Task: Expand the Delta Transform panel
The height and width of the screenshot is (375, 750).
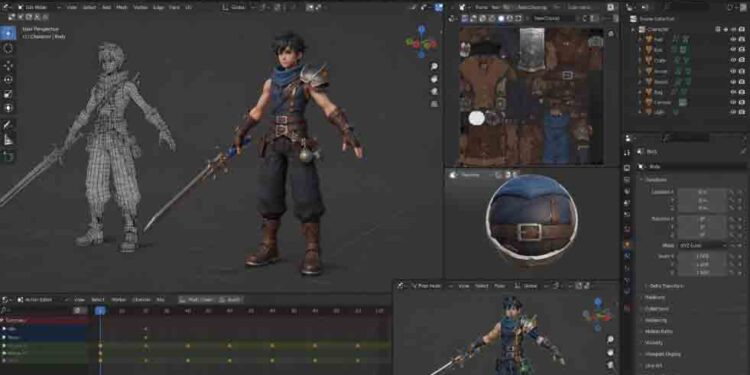Action: [x=666, y=286]
